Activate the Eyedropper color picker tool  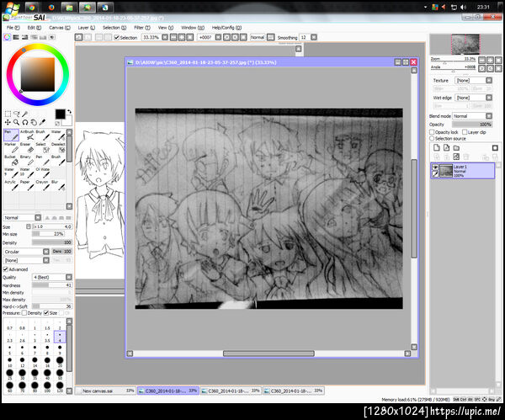click(x=42, y=122)
